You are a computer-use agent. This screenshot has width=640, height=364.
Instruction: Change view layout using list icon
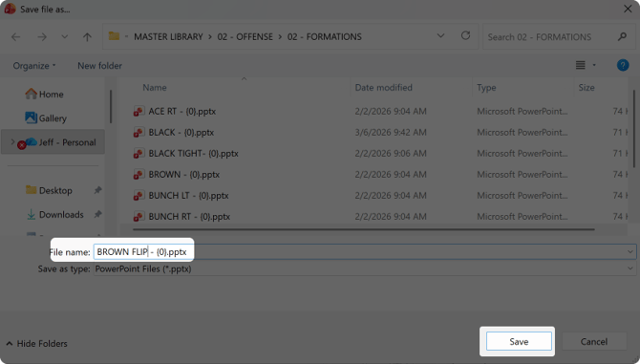[x=581, y=65]
